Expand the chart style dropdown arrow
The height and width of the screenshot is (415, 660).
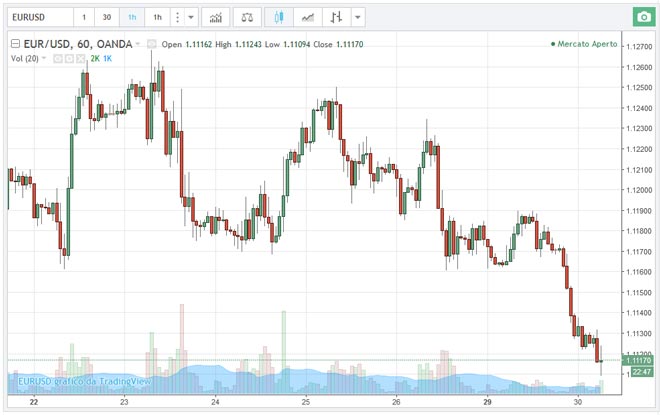click(x=359, y=18)
